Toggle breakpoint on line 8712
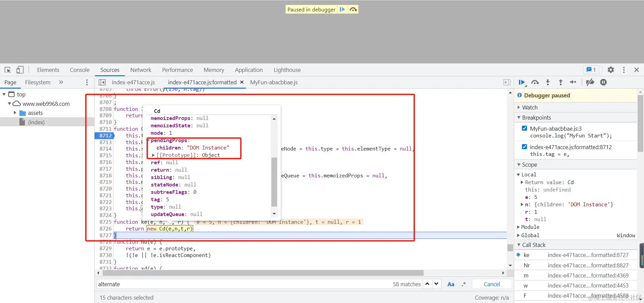The image size is (644, 303). click(x=105, y=135)
